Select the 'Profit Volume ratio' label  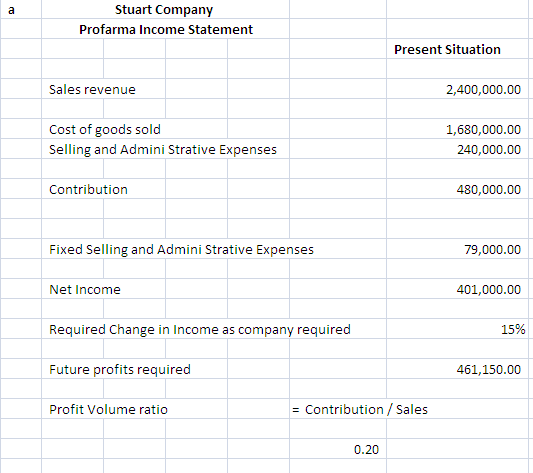click(108, 409)
